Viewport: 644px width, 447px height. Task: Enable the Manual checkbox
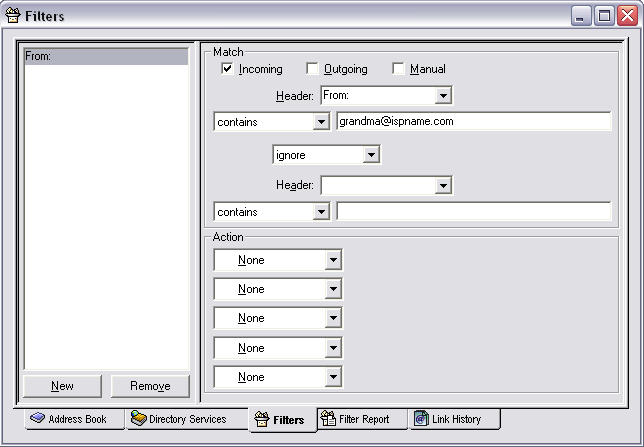398,69
